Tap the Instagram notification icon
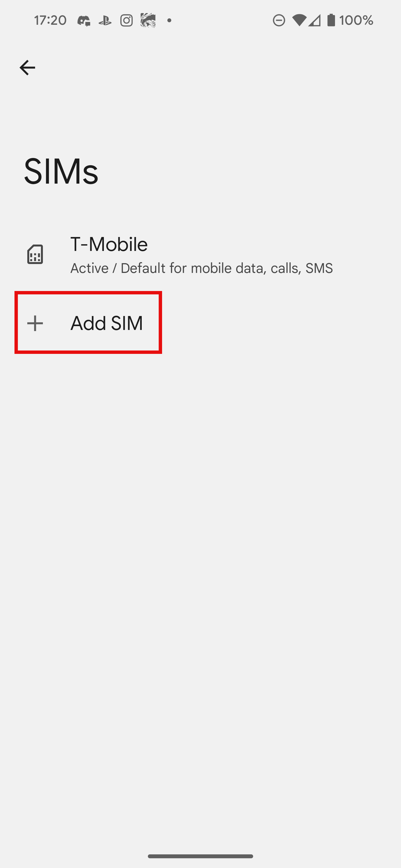 126,21
